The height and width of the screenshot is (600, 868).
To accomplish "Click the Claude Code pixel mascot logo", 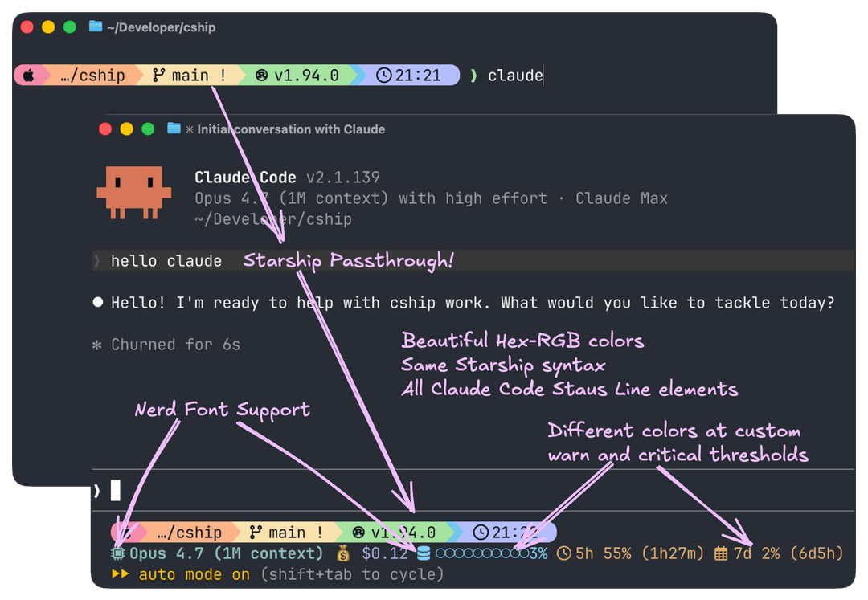I will [x=134, y=193].
